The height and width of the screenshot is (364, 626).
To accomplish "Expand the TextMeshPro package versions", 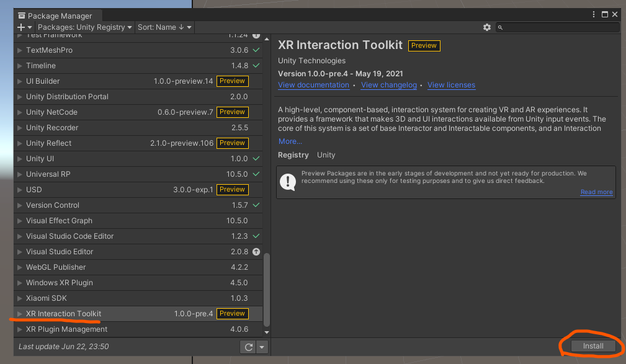I will 20,50.
